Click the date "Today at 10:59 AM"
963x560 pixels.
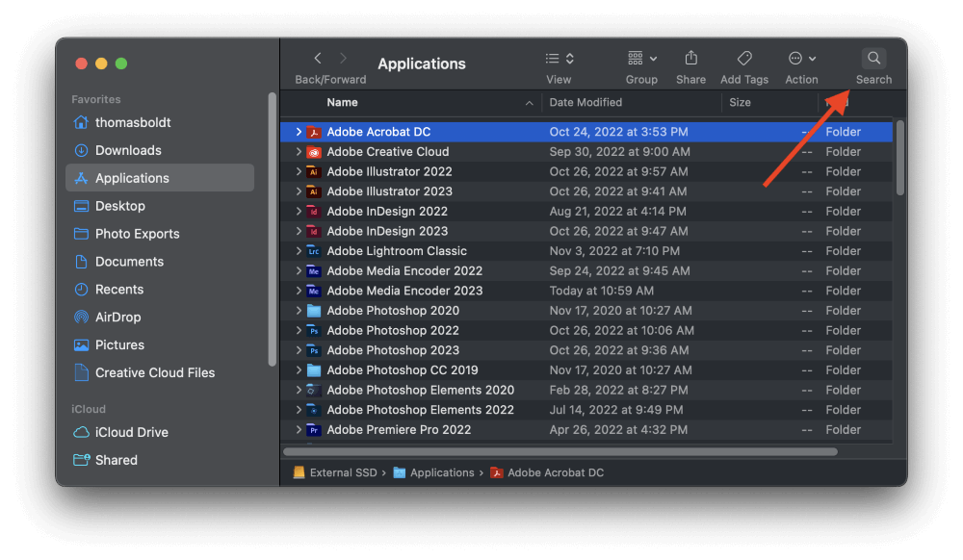point(601,291)
